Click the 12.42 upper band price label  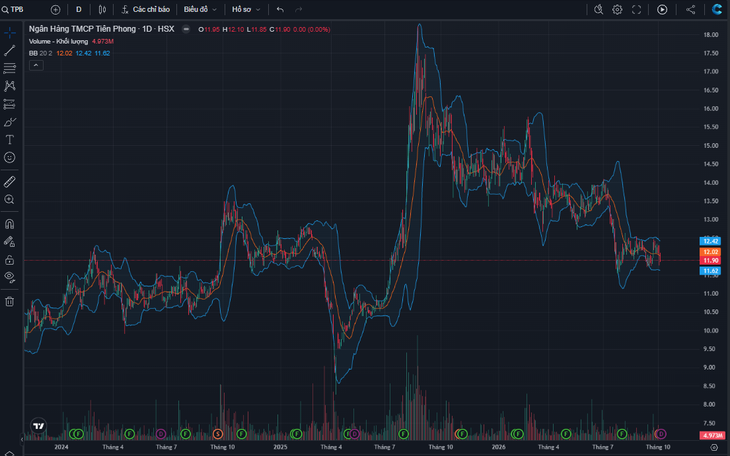point(710,241)
